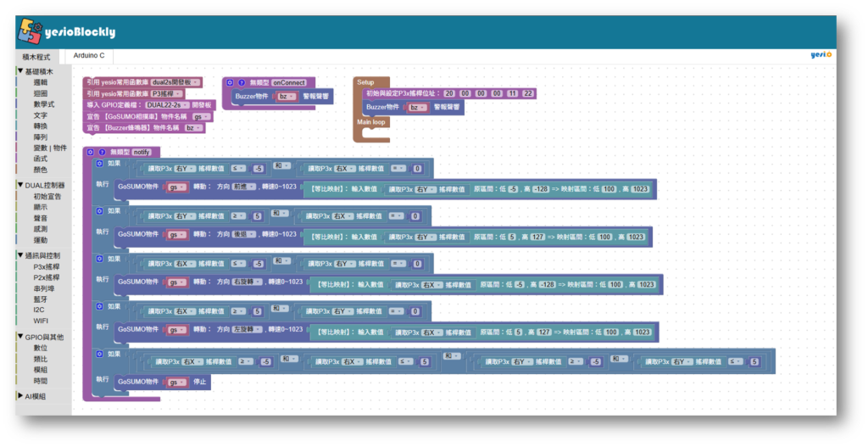Image resolution: width=868 pixels, height=447 pixels.
Task: Select the 串列埠 category
Action: point(44,288)
